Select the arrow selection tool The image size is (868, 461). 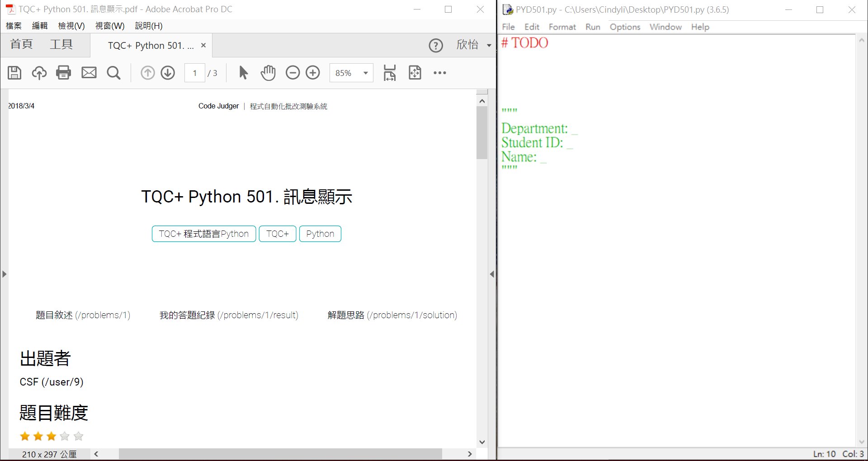click(x=243, y=73)
